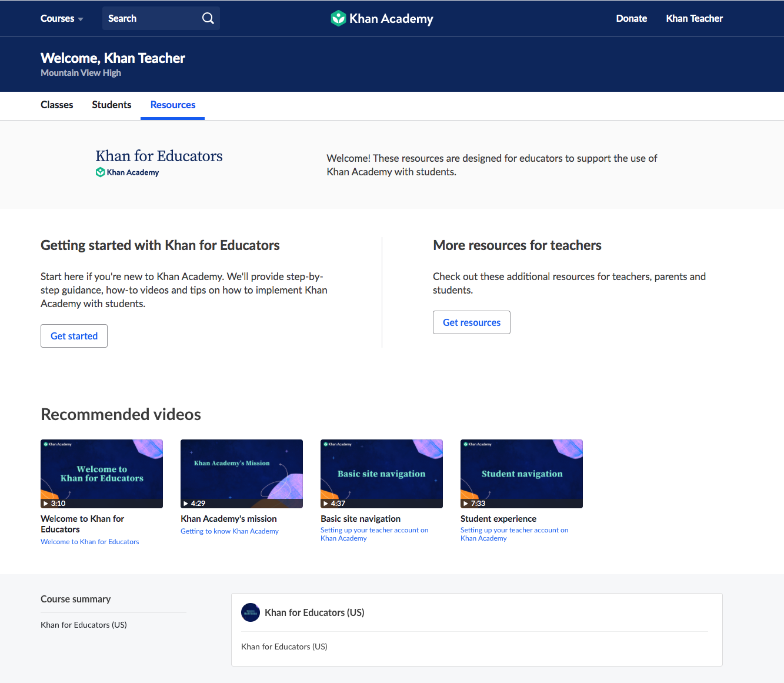Click the Khan for Educators (US) unit row in card
The height and width of the screenshot is (683, 784).
coord(284,647)
